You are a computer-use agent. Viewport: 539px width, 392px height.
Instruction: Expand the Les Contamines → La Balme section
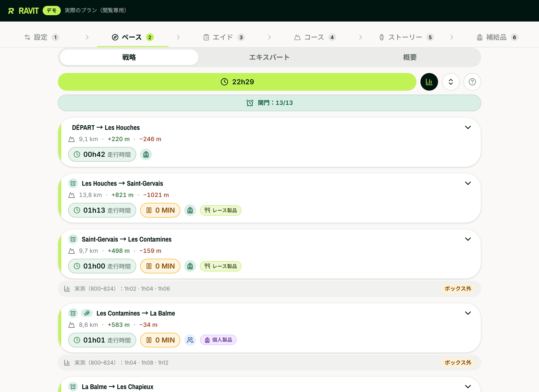[468, 313]
